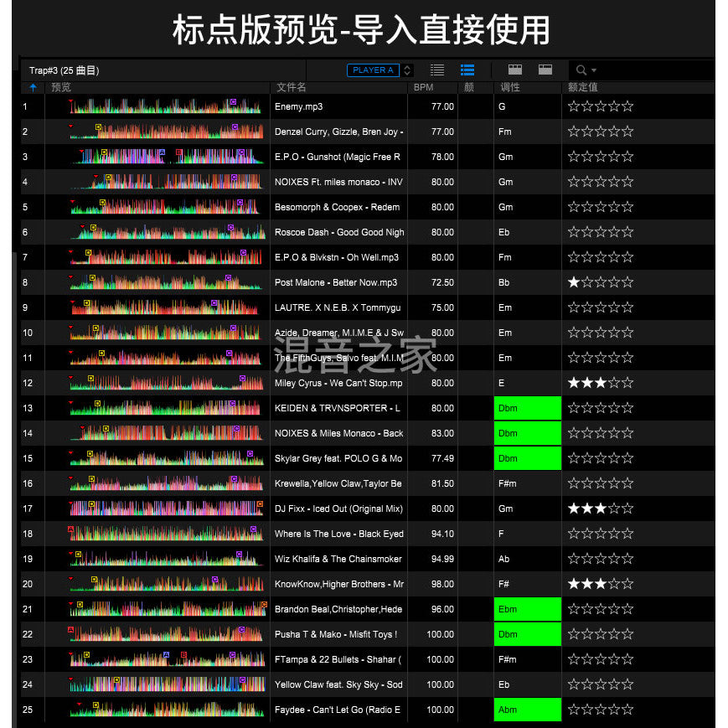Click the three-star rating of Miley Cyrus - We Can't Stop
Image resolution: width=728 pixels, height=728 pixels.
601,383
